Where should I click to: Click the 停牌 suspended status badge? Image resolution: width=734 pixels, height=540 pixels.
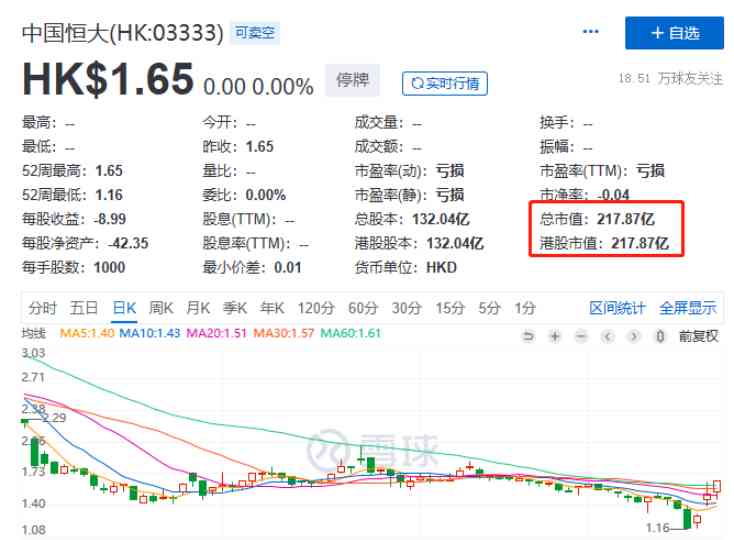[x=352, y=80]
